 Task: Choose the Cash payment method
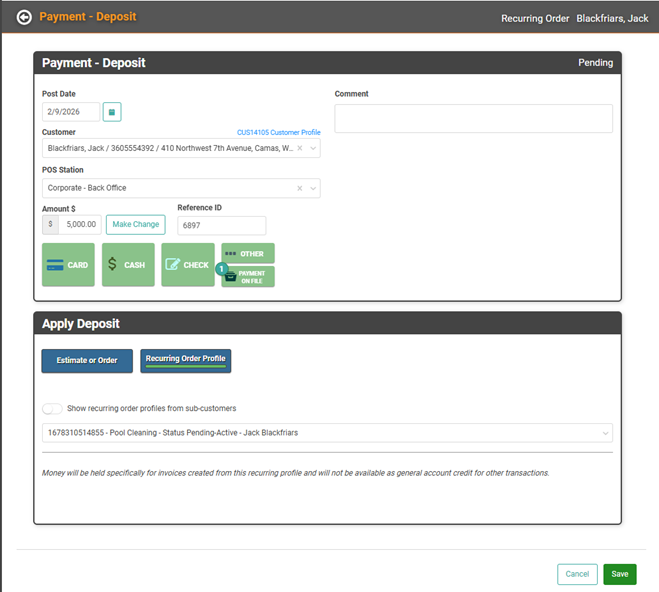point(128,265)
